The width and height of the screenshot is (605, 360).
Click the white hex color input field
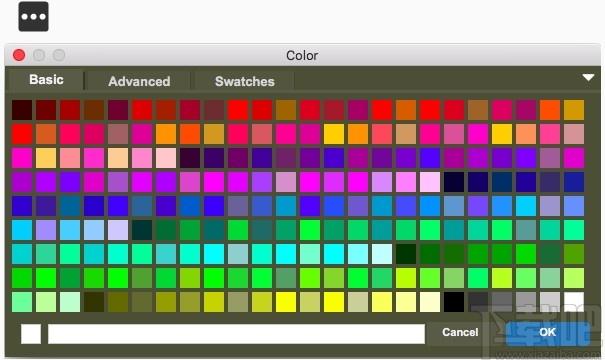tap(236, 334)
